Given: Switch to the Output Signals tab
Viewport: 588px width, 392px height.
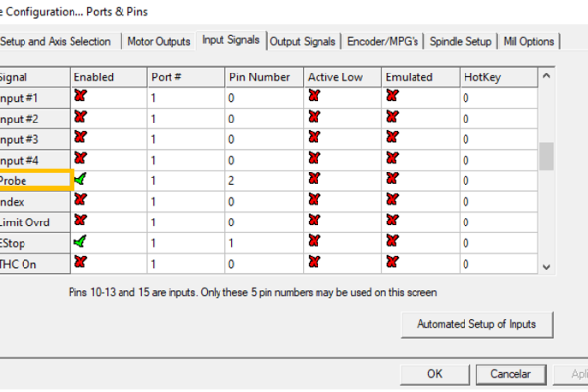Looking at the screenshot, I should (303, 41).
